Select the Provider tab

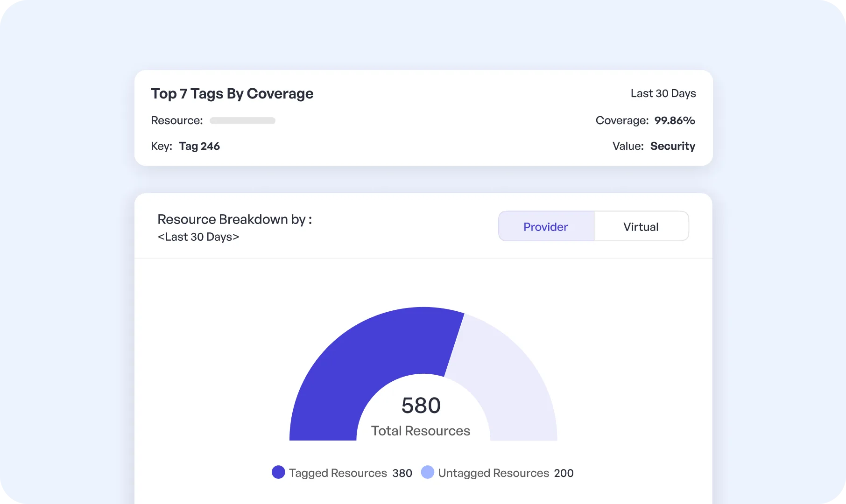545,226
